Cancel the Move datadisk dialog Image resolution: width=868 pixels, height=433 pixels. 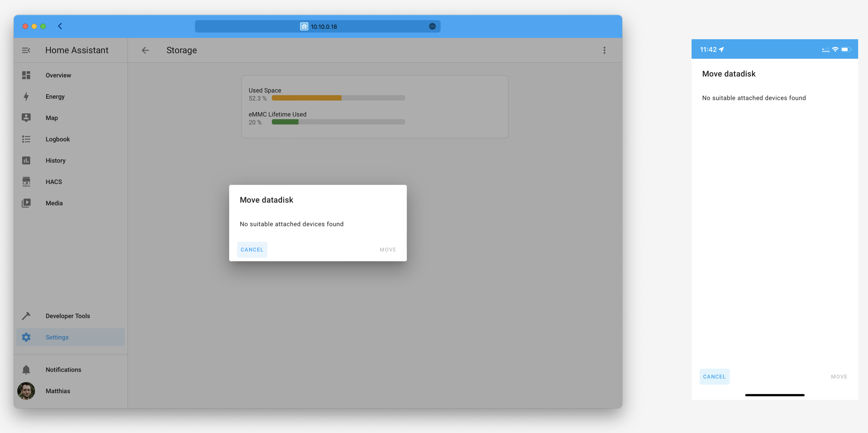[252, 250]
